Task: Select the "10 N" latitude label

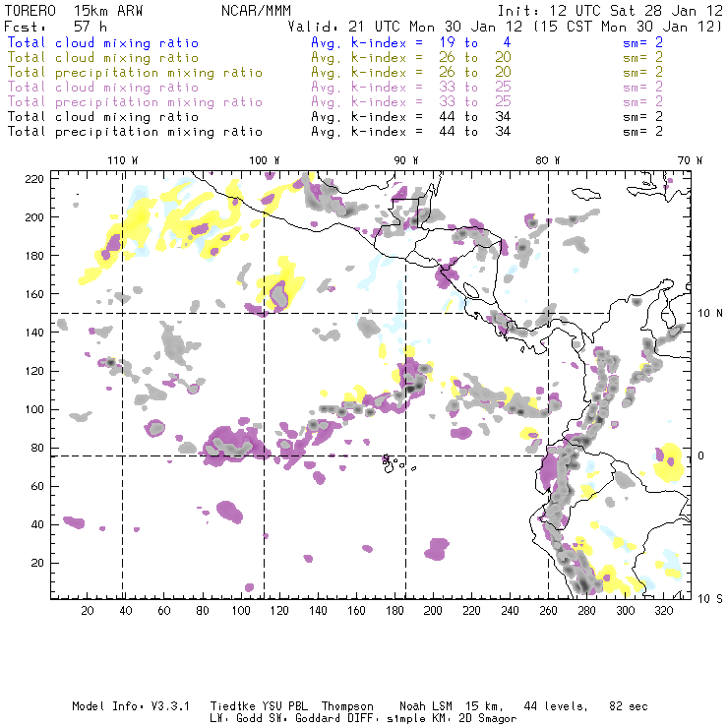Action: [x=710, y=314]
